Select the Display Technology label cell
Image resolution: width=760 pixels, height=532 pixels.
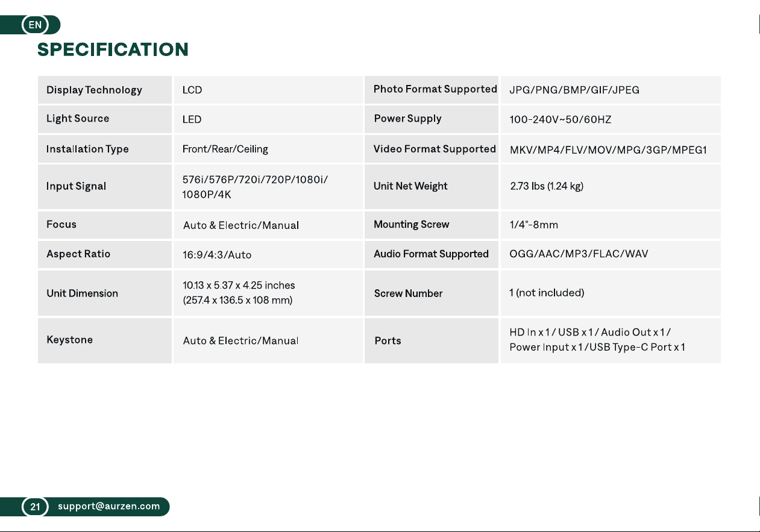[105, 90]
